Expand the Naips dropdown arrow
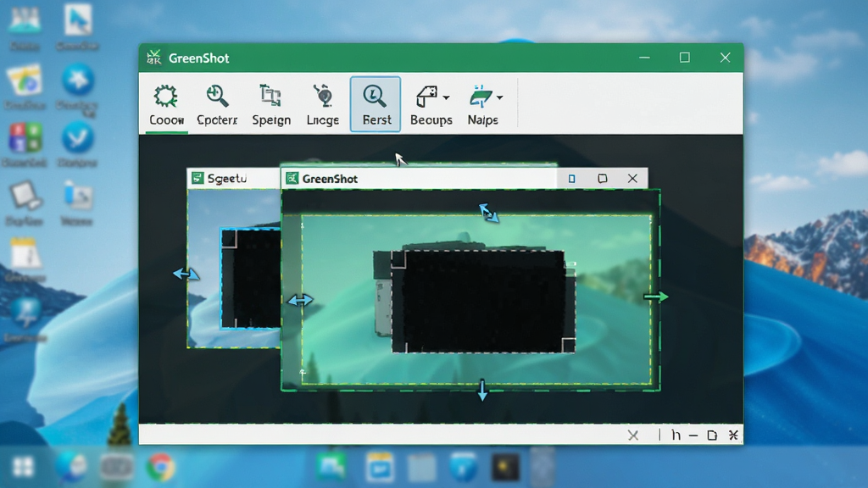Viewport: 868px width, 488px height. click(x=500, y=97)
